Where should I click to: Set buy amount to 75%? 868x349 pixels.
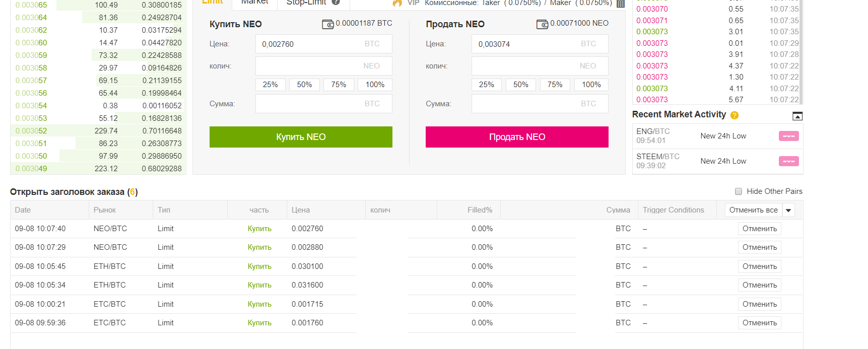339,85
